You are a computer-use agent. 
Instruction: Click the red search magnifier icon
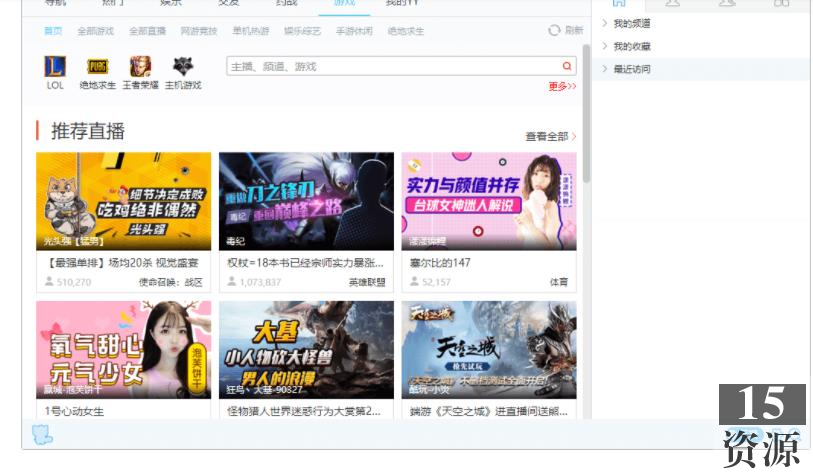(x=567, y=66)
